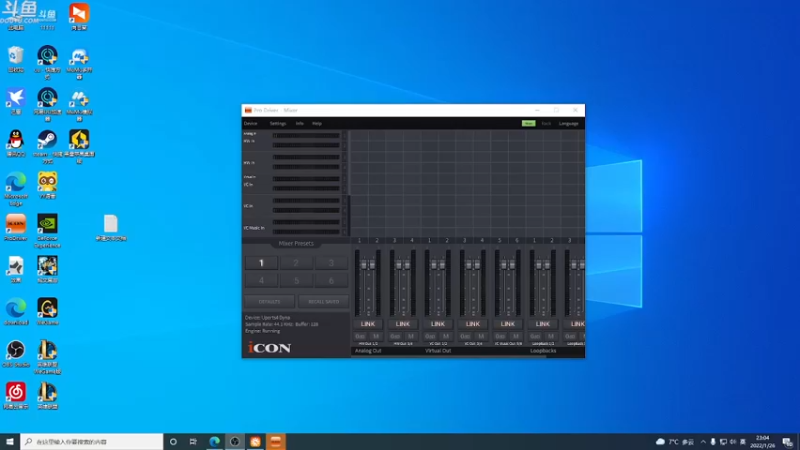Launch Tencent QQ penguin desktop icon

click(x=16, y=143)
